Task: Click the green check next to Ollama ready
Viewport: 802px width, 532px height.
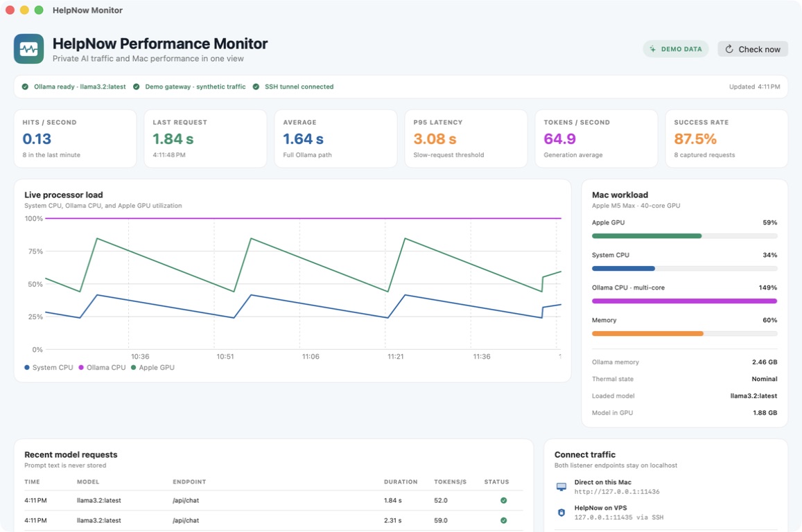Action: 25,87
